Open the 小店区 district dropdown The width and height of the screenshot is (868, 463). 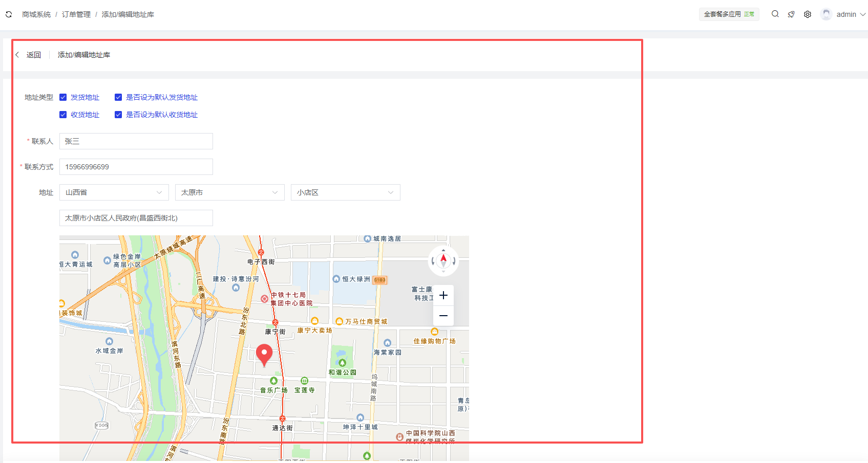(345, 192)
